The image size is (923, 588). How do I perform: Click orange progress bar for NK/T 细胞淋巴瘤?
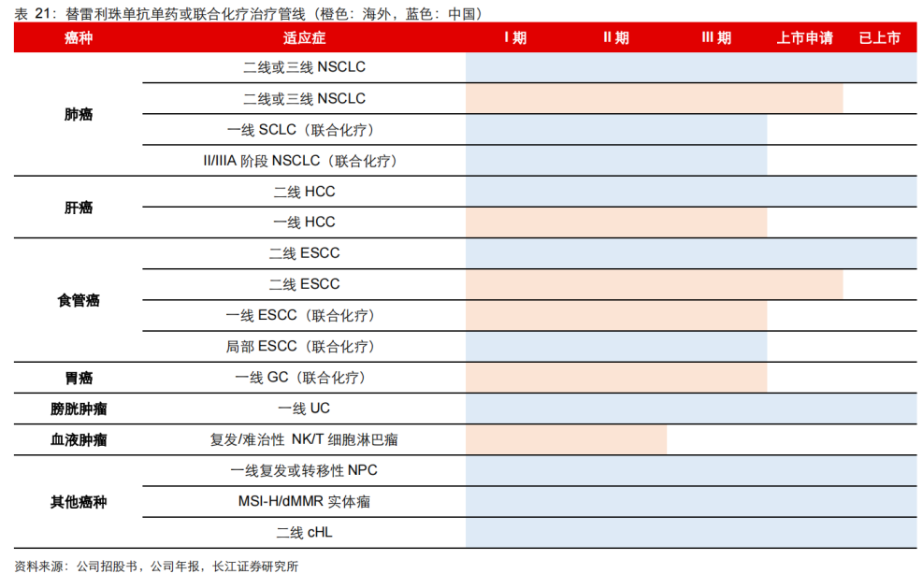pos(566,439)
